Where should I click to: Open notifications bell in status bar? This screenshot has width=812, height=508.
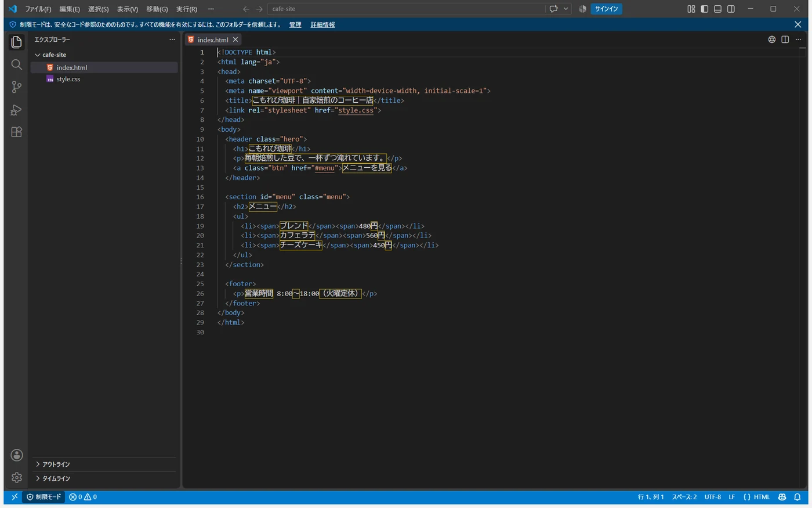tap(797, 497)
